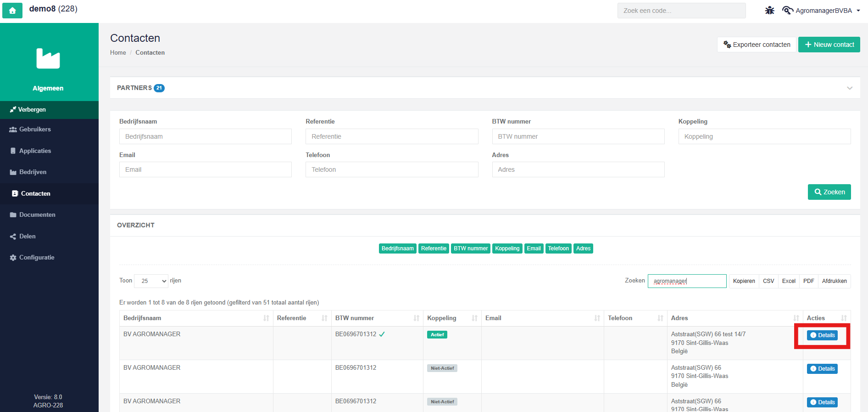The height and width of the screenshot is (412, 868).
Task: Toggle Adres column visibility
Action: pyautogui.click(x=583, y=248)
